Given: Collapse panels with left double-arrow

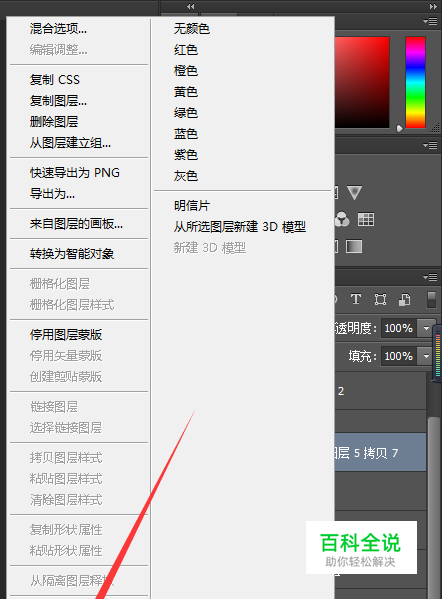Looking at the screenshot, I should [x=191, y=6].
